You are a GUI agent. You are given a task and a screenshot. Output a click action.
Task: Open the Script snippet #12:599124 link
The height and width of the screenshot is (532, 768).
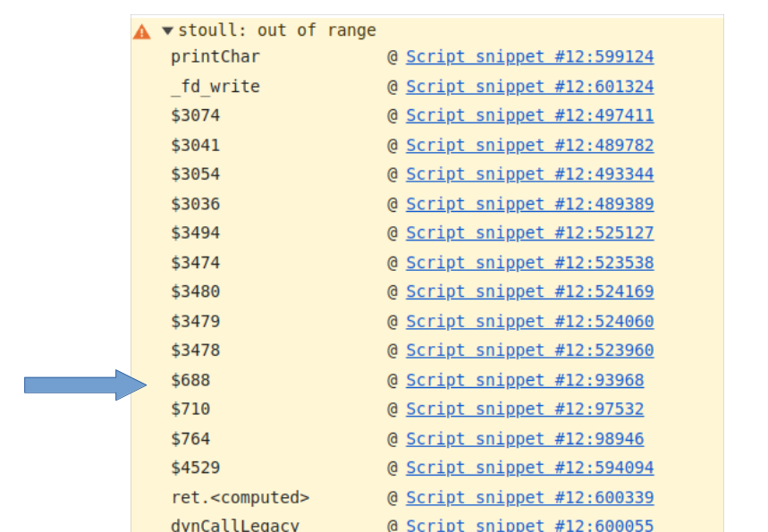point(529,56)
